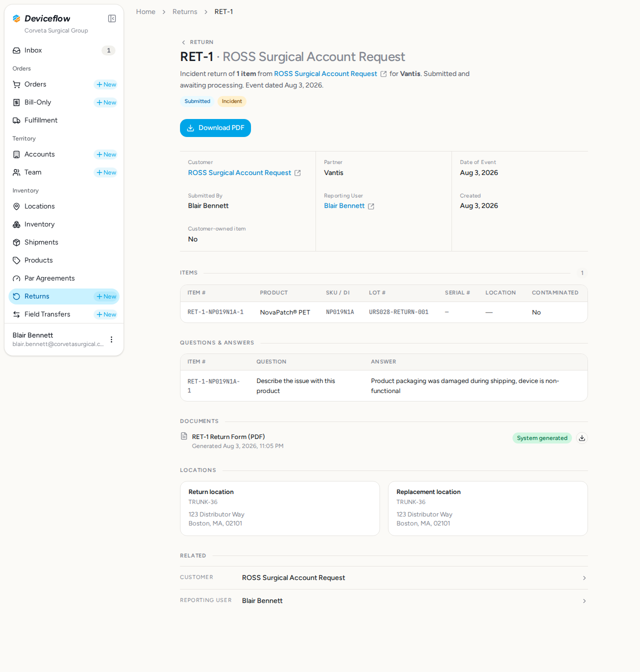Click the Shipments package icon
Viewport: 640px width, 672px height.
[x=16, y=242]
